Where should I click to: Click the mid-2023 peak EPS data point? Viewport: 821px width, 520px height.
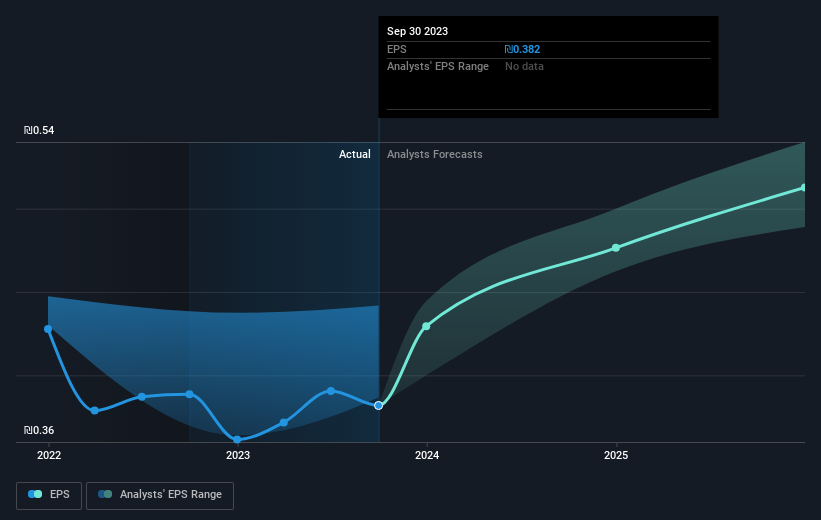pyautogui.click(x=331, y=391)
